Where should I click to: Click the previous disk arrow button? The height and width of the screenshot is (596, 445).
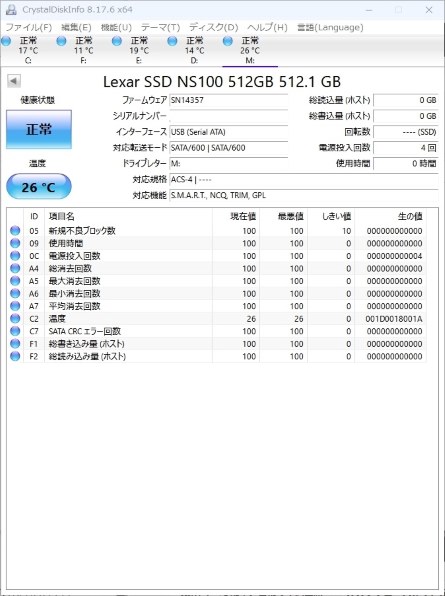[x=14, y=81]
